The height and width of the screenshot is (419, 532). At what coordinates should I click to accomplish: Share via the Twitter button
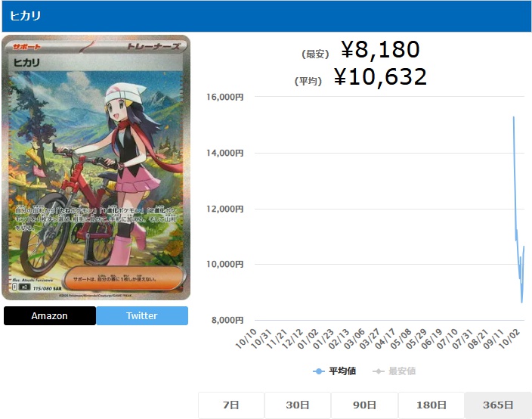pyautogui.click(x=142, y=316)
